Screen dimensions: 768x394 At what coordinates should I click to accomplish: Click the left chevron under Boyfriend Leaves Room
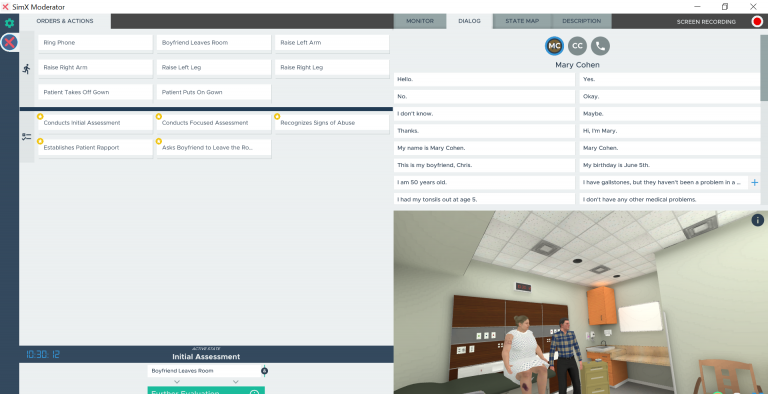[x=177, y=382]
